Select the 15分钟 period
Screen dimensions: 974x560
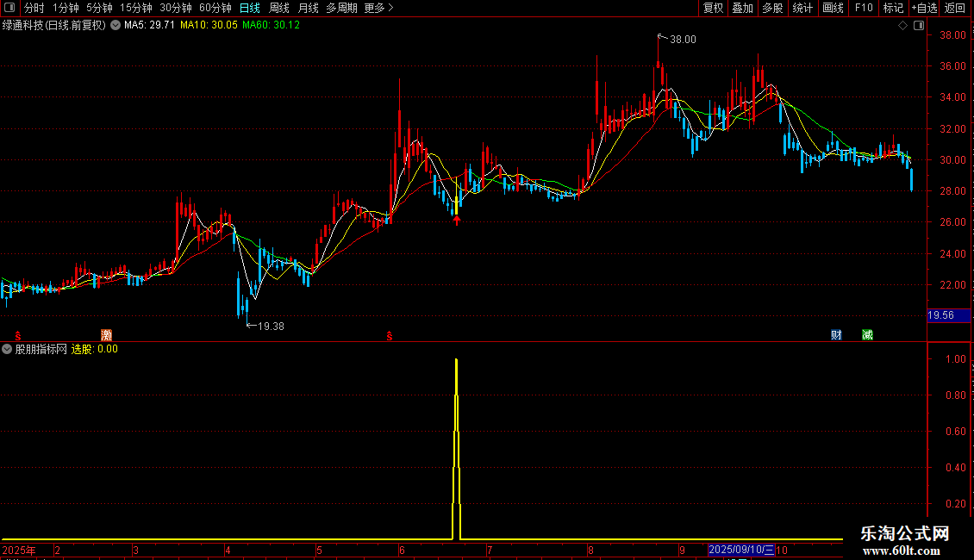coord(136,8)
